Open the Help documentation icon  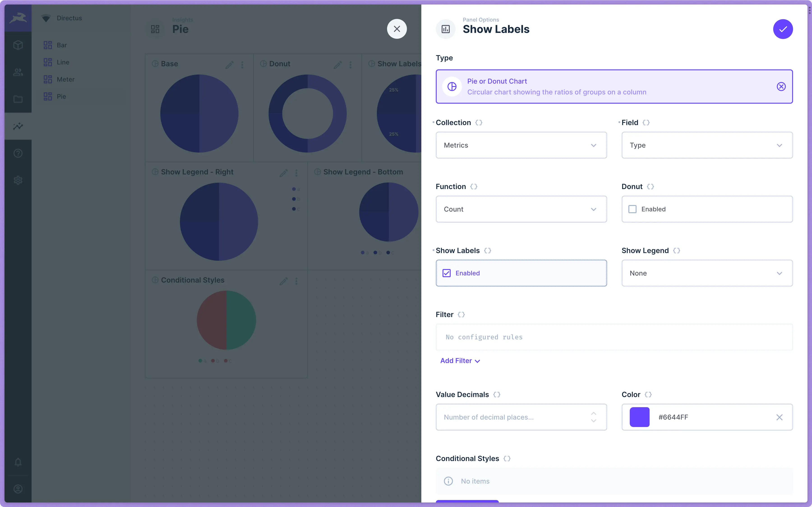17,153
